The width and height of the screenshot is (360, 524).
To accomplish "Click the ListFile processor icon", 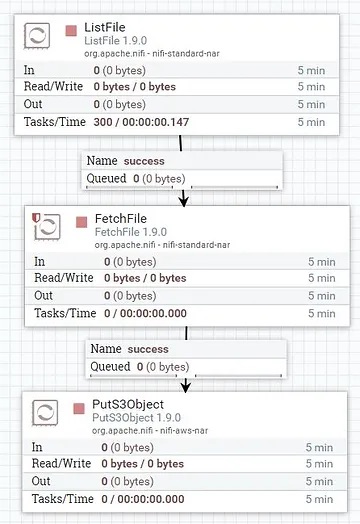I will [37, 35].
